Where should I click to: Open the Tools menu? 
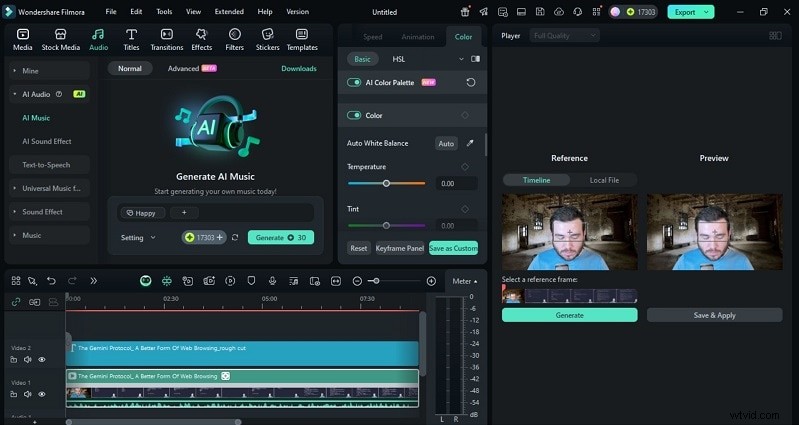click(164, 12)
